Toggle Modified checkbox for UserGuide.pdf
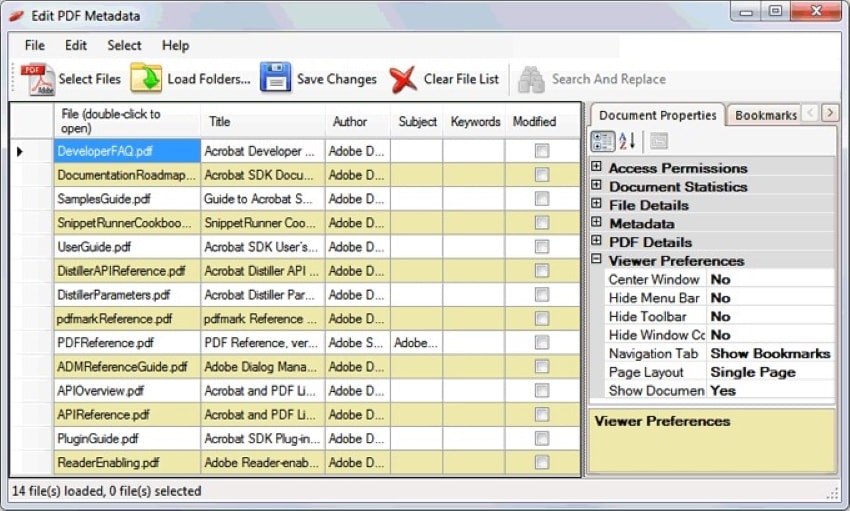The height and width of the screenshot is (511, 850). coord(542,247)
